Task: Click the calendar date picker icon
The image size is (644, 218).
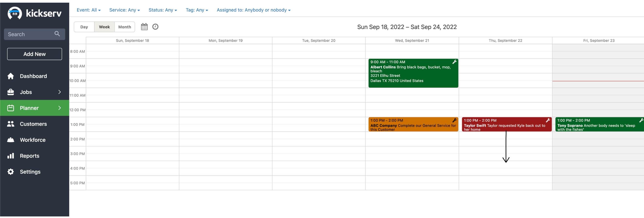Action: pyautogui.click(x=144, y=27)
